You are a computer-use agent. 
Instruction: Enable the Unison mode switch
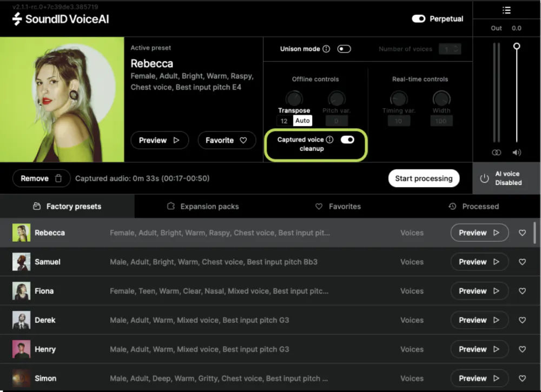click(x=344, y=49)
